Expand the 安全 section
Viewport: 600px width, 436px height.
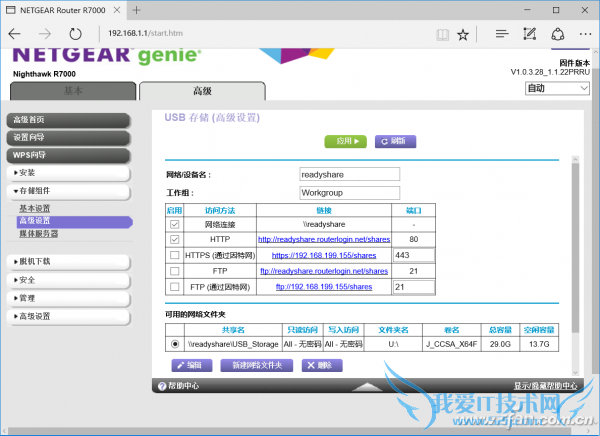(69, 280)
